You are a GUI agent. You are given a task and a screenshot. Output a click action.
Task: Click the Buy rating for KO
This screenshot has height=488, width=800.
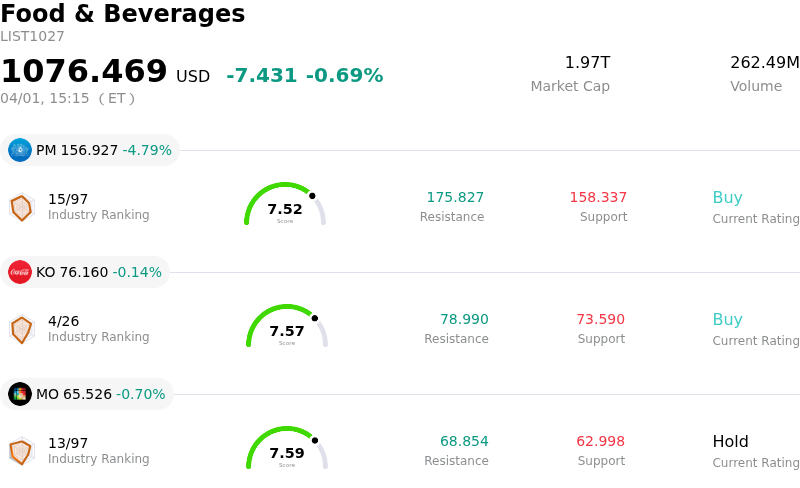coord(727,320)
